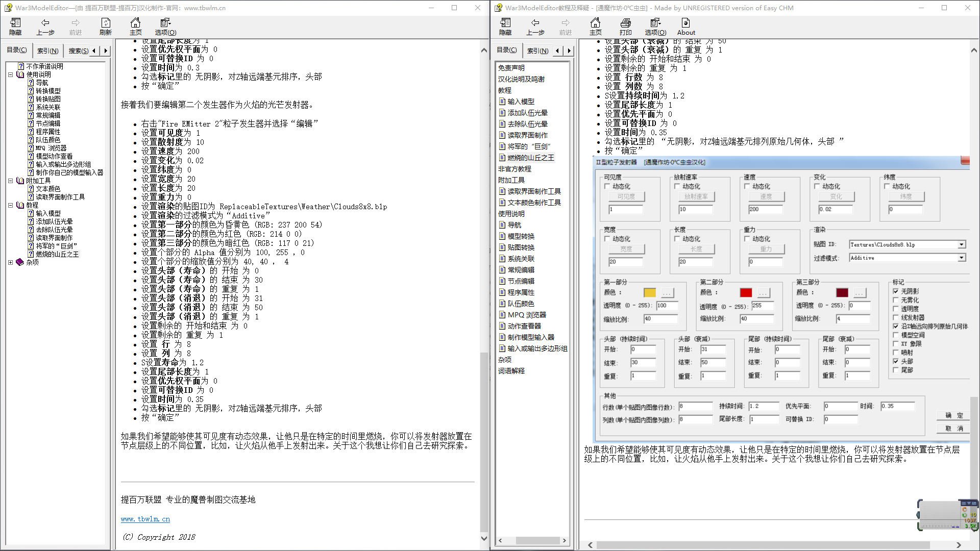Image resolution: width=980 pixels, height=551 pixels.
Task: Expand the 杂项 tree node
Action: pos(10,262)
